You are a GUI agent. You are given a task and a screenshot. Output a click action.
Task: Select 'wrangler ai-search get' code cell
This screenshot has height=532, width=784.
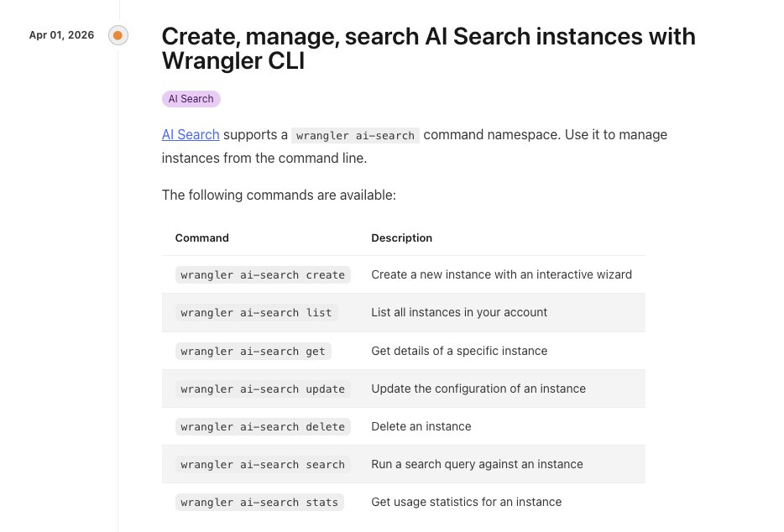tap(253, 351)
